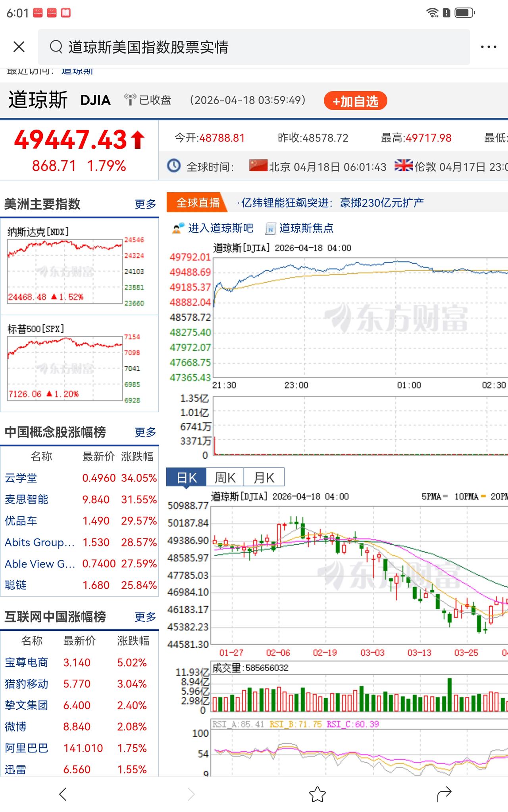Open 道琼斯焦点 link

click(306, 228)
